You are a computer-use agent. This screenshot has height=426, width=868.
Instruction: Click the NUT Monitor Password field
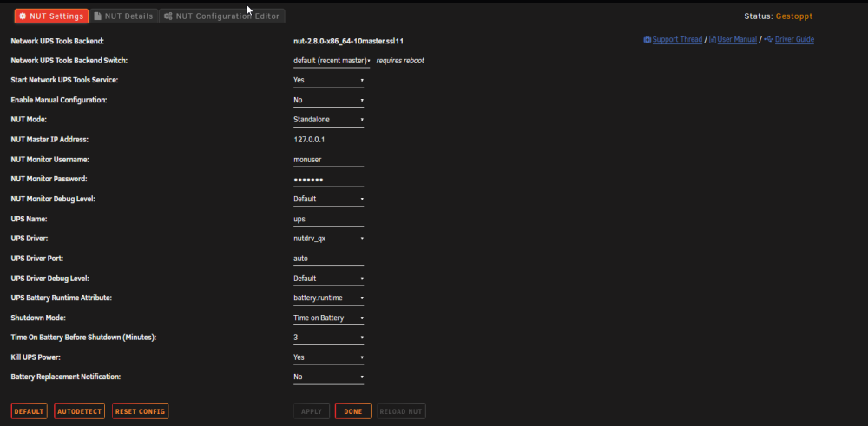(328, 180)
